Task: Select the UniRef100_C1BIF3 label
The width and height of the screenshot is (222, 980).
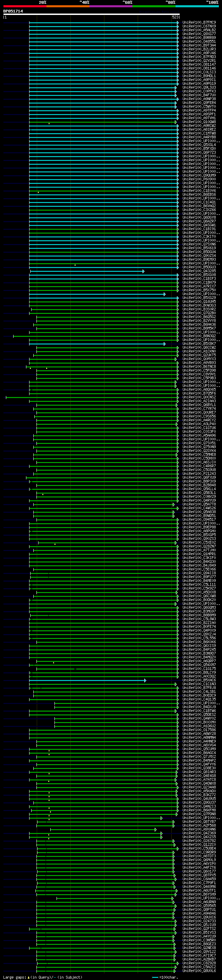Action: coord(199,278)
